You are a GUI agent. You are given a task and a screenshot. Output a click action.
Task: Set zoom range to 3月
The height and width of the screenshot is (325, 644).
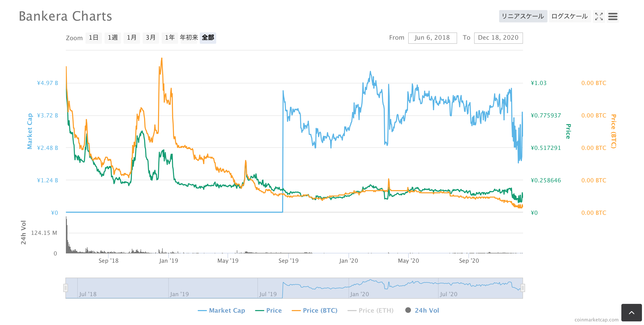[x=151, y=38]
